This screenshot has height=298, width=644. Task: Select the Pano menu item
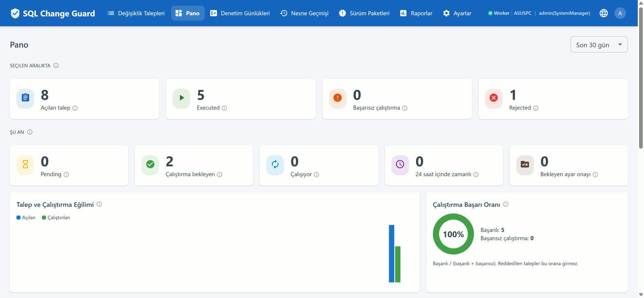click(188, 13)
